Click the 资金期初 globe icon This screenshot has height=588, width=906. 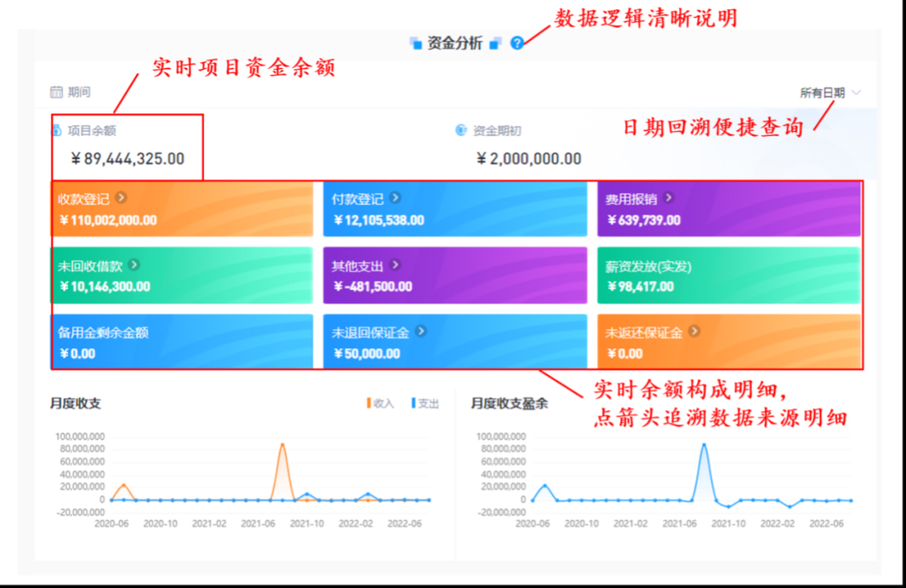(461, 130)
